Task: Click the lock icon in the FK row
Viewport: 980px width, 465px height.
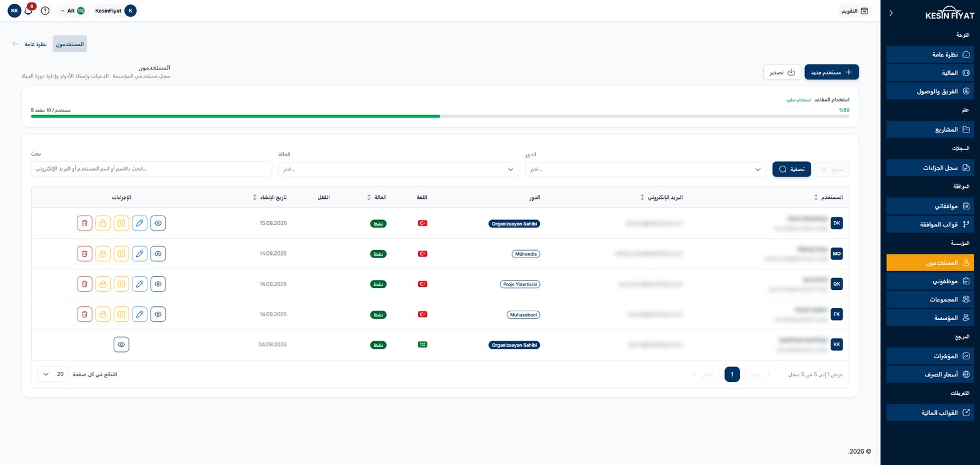Action: (x=103, y=314)
